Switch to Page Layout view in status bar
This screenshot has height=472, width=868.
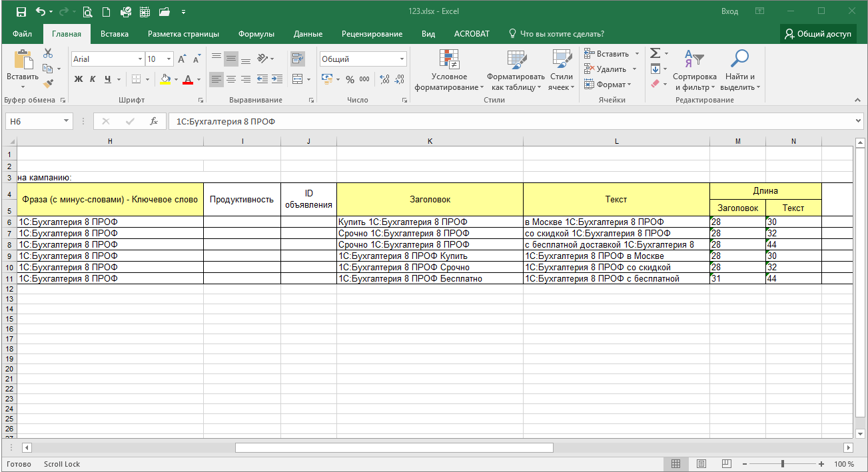click(701, 464)
